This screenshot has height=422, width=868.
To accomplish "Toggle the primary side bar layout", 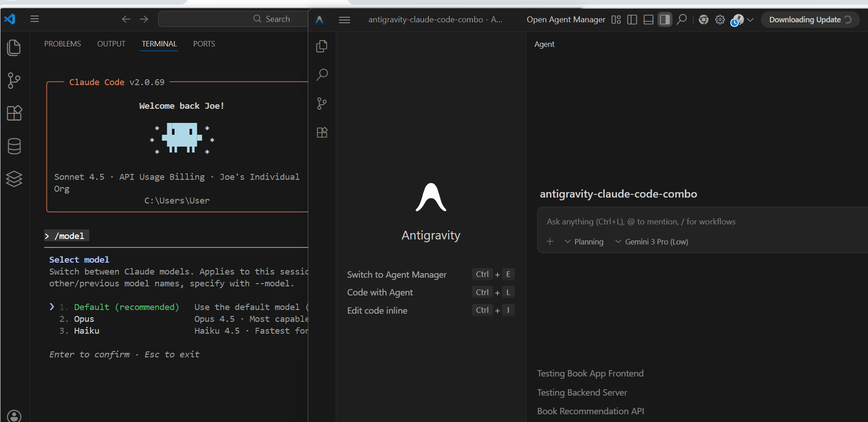I will click(632, 20).
